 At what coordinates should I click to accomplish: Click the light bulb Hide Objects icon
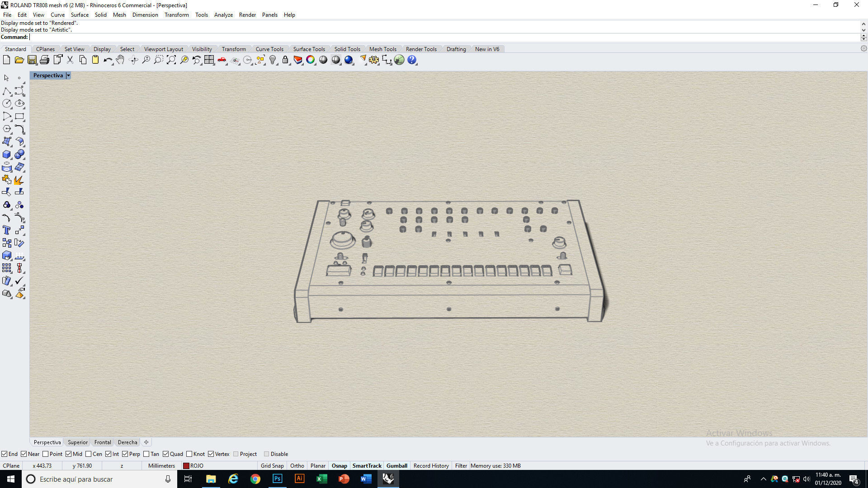[x=273, y=60]
